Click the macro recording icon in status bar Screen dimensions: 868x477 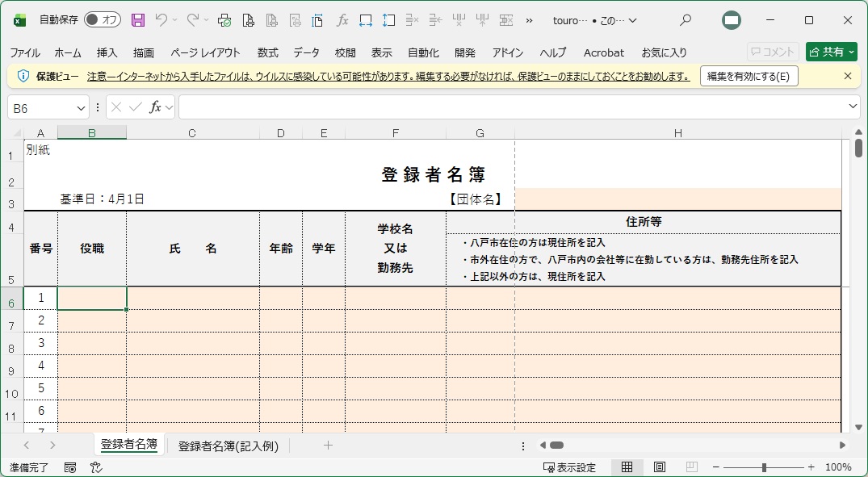70,467
